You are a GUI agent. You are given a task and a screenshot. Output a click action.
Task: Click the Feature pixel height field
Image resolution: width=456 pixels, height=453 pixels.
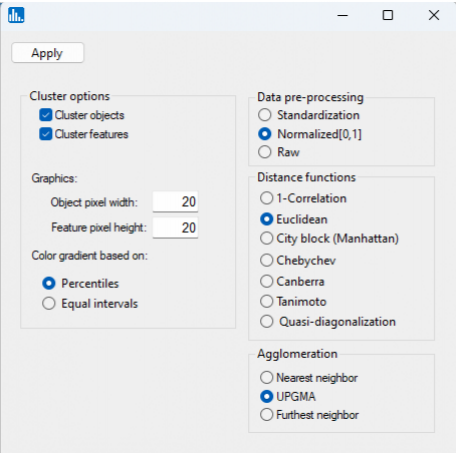coord(175,228)
